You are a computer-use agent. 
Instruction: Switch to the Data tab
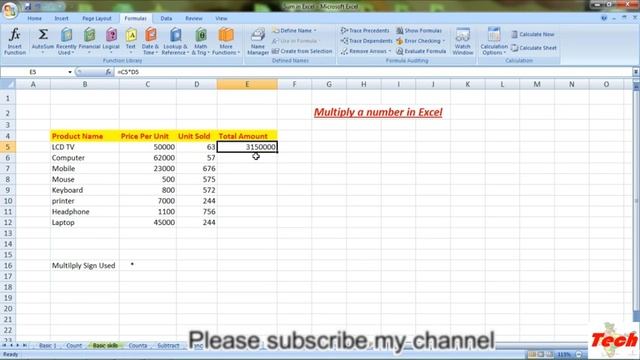[166, 18]
